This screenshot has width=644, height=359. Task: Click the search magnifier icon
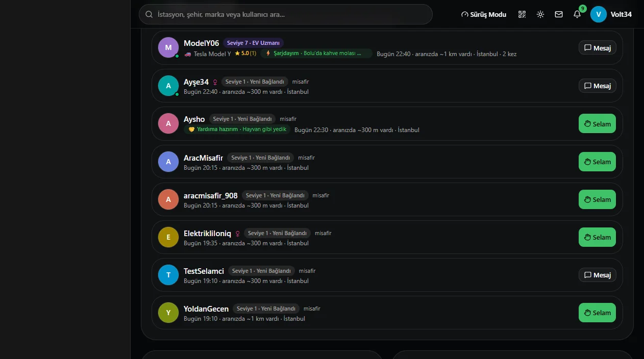pyautogui.click(x=149, y=14)
